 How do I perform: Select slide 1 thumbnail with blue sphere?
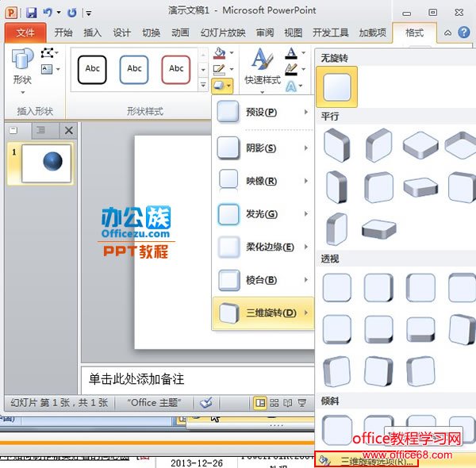pos(46,163)
